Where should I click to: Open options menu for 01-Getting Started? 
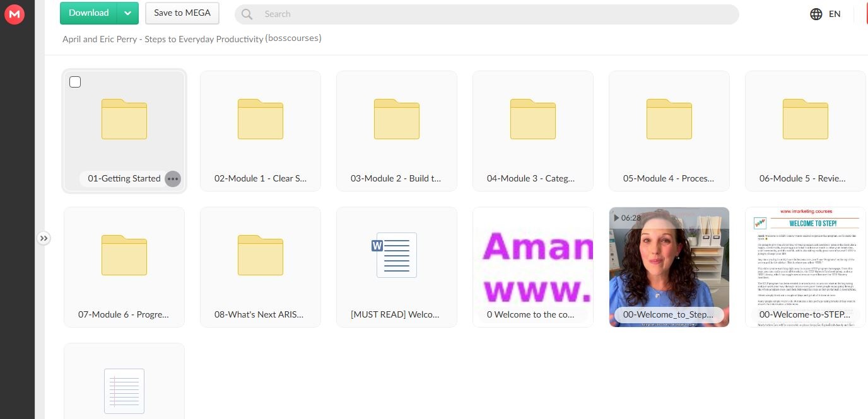172,179
